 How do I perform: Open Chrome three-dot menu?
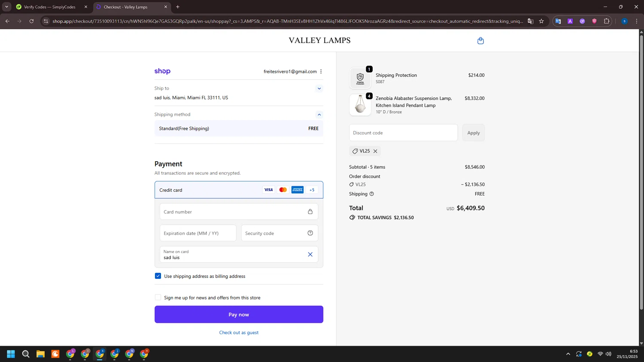[x=637, y=21]
